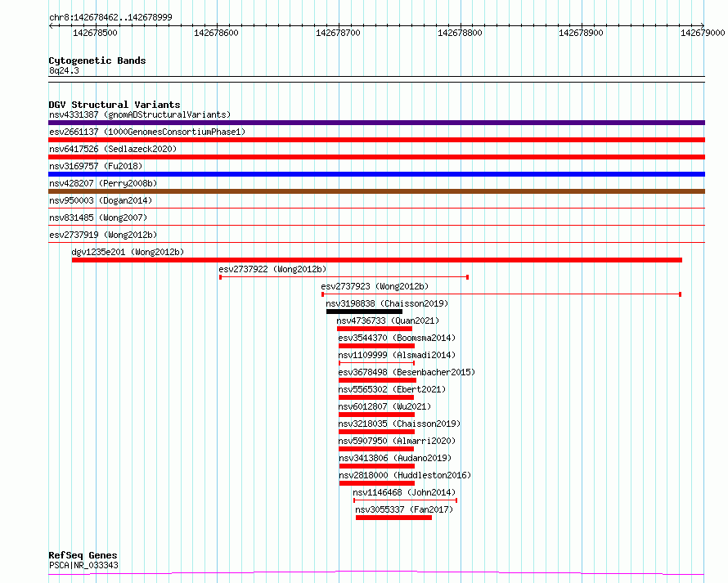Select the brown nsv428207 Perry2008b bar
The image size is (728, 583).
[x=376, y=191]
